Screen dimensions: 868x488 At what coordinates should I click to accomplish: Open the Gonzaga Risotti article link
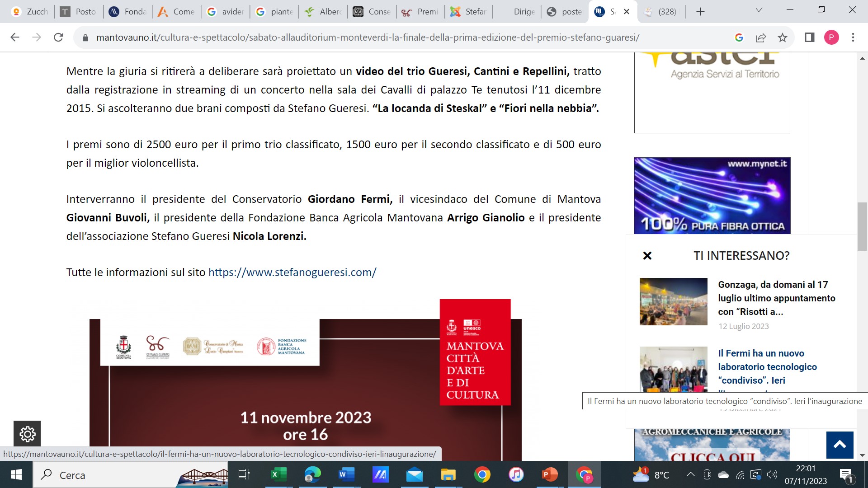click(776, 298)
